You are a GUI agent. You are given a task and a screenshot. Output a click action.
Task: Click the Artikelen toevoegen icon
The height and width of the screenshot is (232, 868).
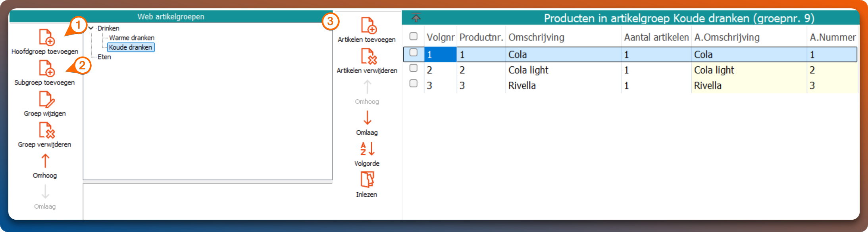368,25
